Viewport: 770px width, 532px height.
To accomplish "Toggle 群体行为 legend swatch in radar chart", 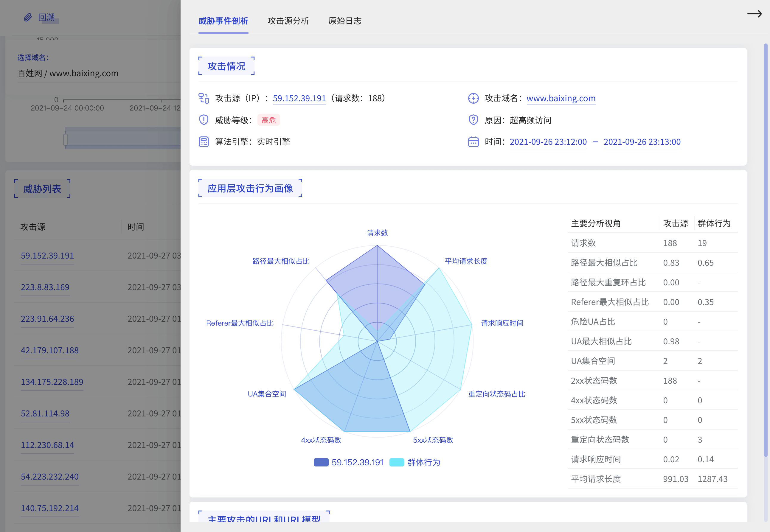I will 397,462.
